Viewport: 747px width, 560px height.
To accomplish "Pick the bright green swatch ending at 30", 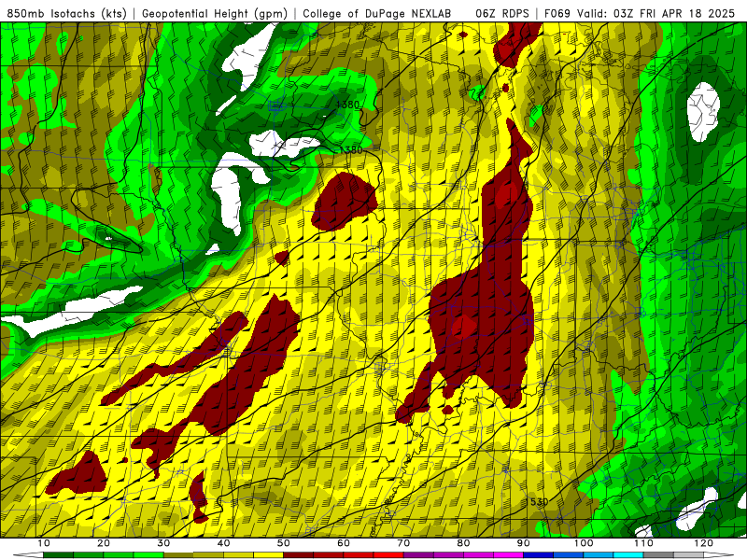I will tap(148, 555).
